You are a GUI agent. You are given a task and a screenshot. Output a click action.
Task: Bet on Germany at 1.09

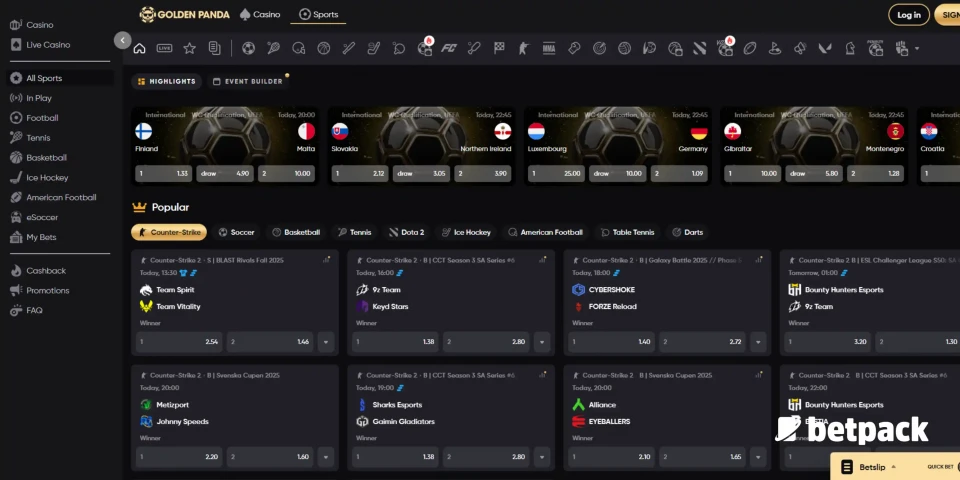679,173
